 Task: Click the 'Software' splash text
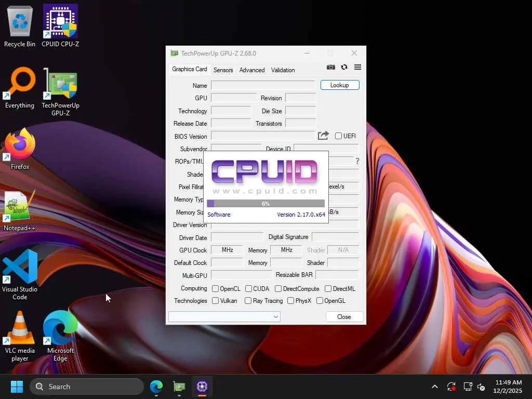[219, 215]
